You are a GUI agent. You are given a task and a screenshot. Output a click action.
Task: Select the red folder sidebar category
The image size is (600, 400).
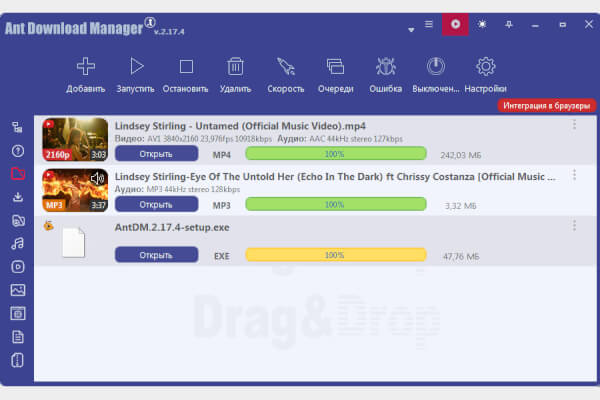click(x=18, y=174)
